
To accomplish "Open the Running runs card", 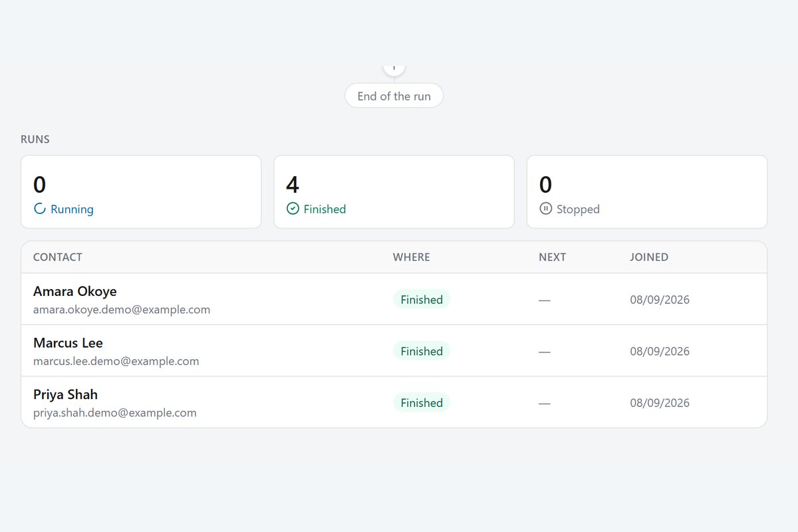I will point(141,192).
